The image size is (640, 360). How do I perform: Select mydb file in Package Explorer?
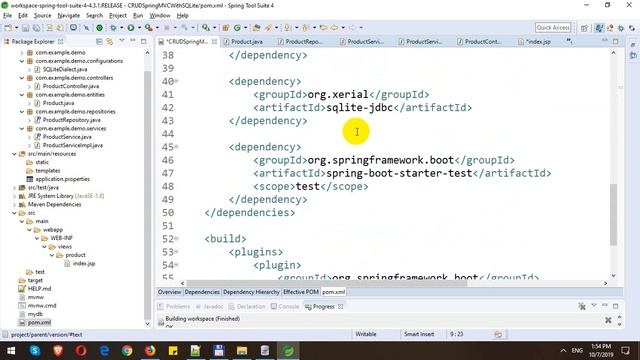pyautogui.click(x=35, y=314)
